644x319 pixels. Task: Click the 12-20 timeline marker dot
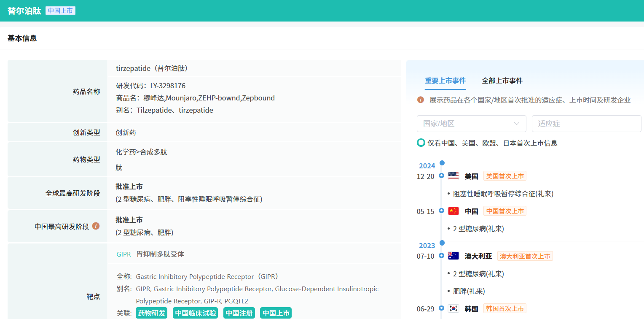(x=441, y=176)
